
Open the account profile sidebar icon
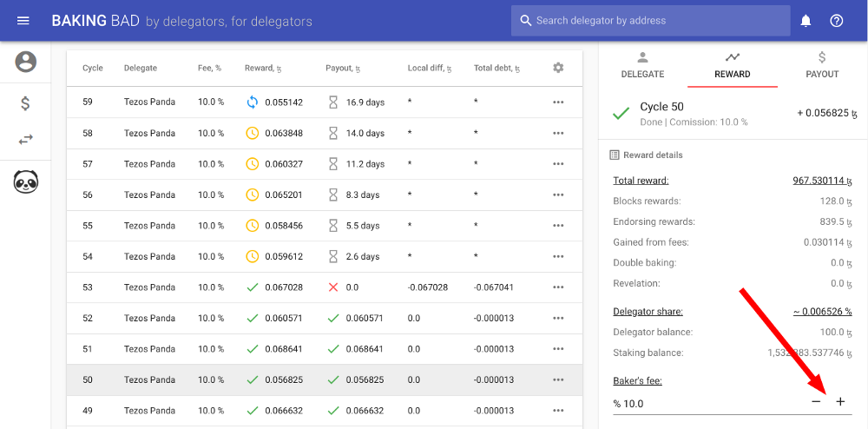click(25, 62)
